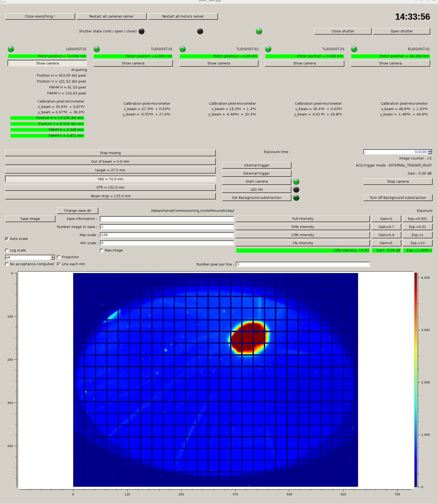The width and height of the screenshot is (438, 504).
Task: Click the LED ON dark indicator light
Action: pos(296,190)
